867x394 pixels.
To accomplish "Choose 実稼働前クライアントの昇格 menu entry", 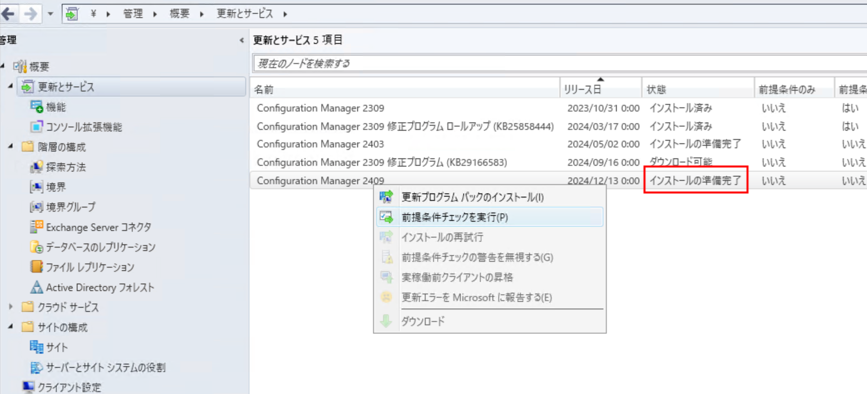I will point(490,277).
